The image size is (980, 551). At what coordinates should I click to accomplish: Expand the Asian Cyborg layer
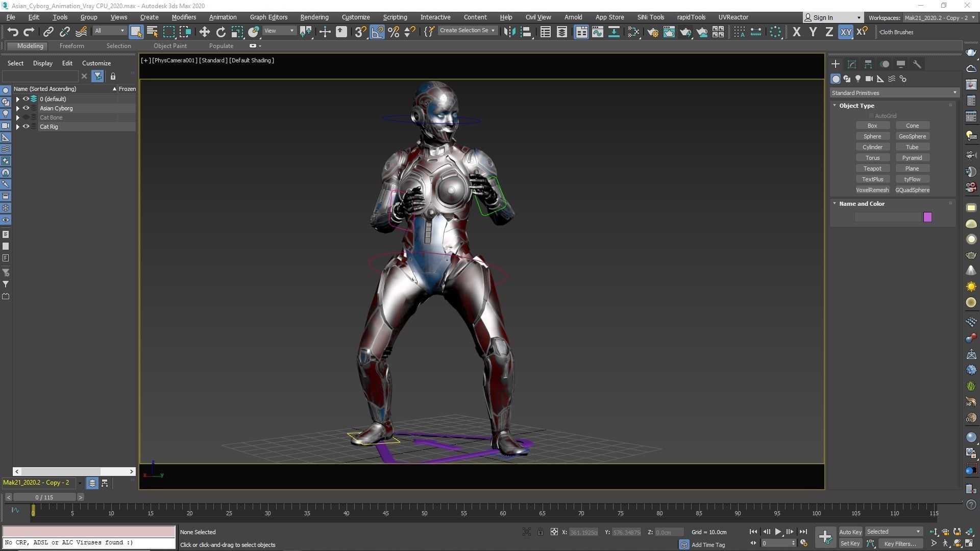click(x=18, y=108)
